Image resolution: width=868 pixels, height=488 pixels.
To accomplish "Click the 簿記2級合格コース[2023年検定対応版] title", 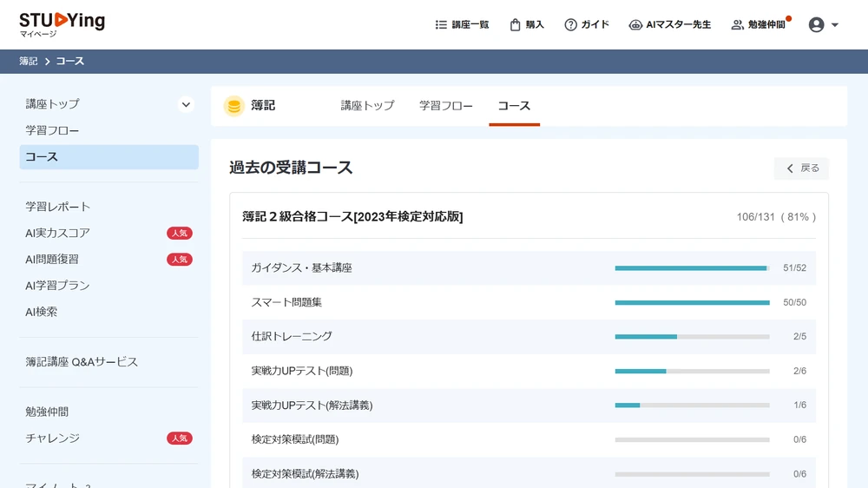I will (x=352, y=216).
